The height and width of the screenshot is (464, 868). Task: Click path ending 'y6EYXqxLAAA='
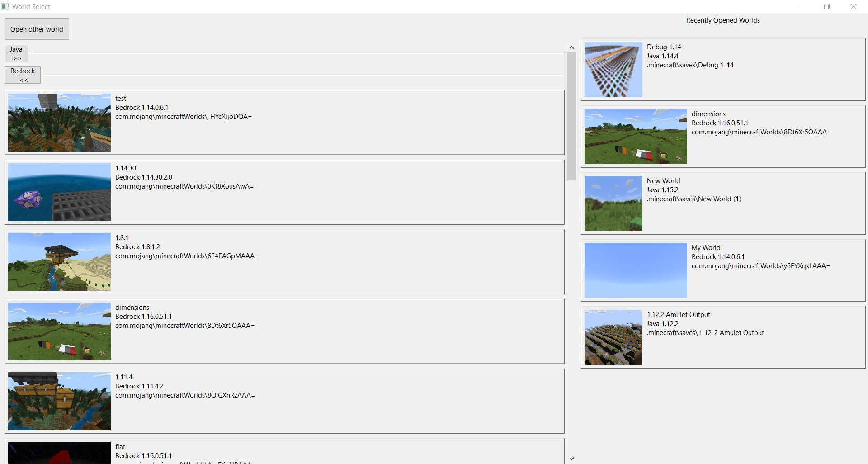point(761,266)
